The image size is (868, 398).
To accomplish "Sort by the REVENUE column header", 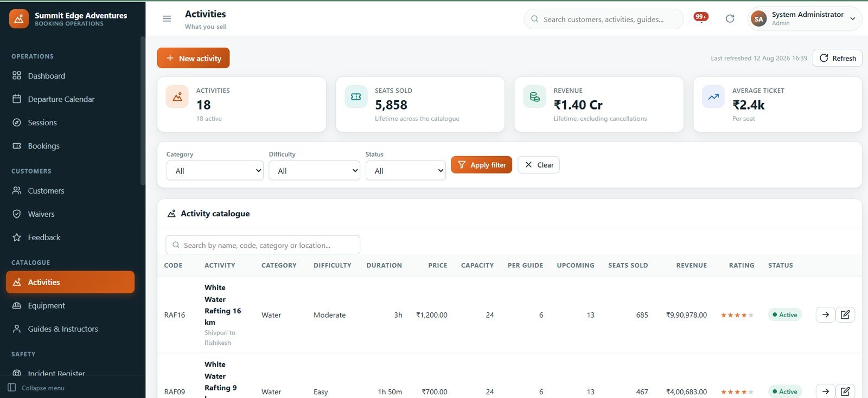I will pos(691,265).
